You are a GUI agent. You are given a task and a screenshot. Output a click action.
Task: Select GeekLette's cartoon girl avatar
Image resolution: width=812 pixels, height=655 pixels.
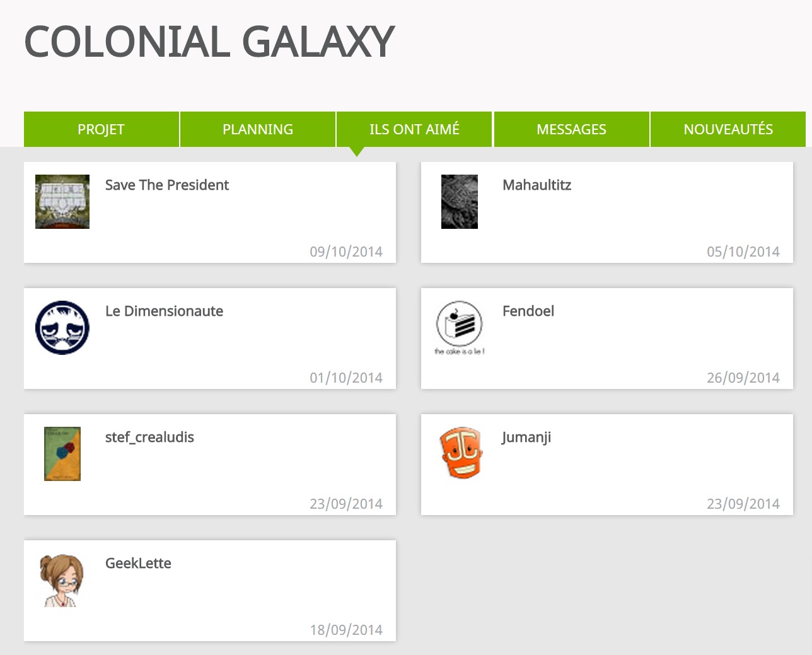(x=62, y=580)
